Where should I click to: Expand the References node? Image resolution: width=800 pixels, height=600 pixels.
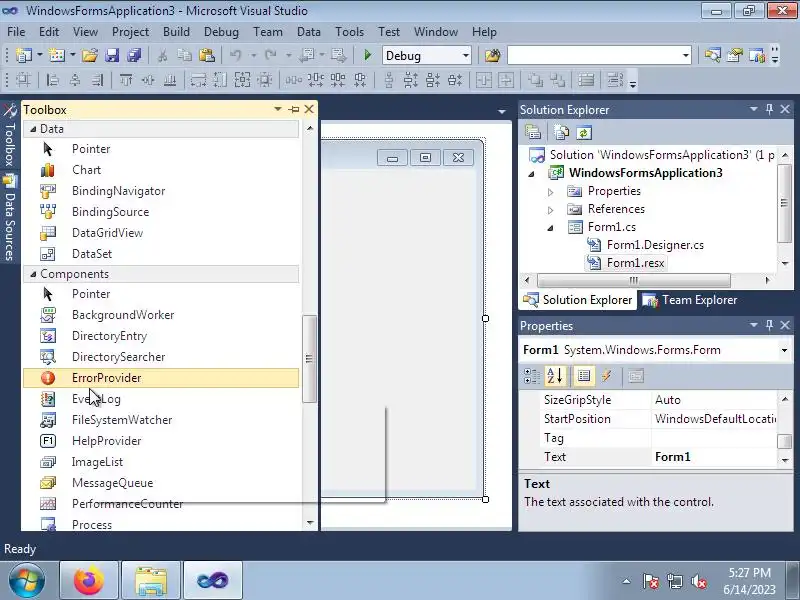551,210
